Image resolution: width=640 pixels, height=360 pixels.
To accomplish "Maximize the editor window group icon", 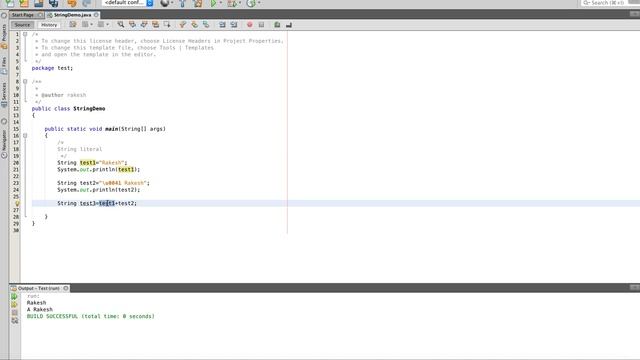I will tap(634, 14).
